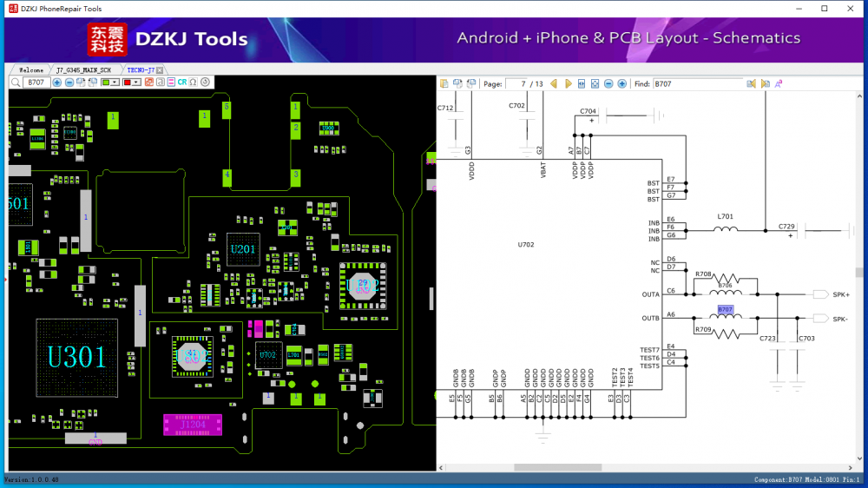Click the red color swatch
Image resolution: width=868 pixels, height=488 pixels.
click(x=127, y=82)
